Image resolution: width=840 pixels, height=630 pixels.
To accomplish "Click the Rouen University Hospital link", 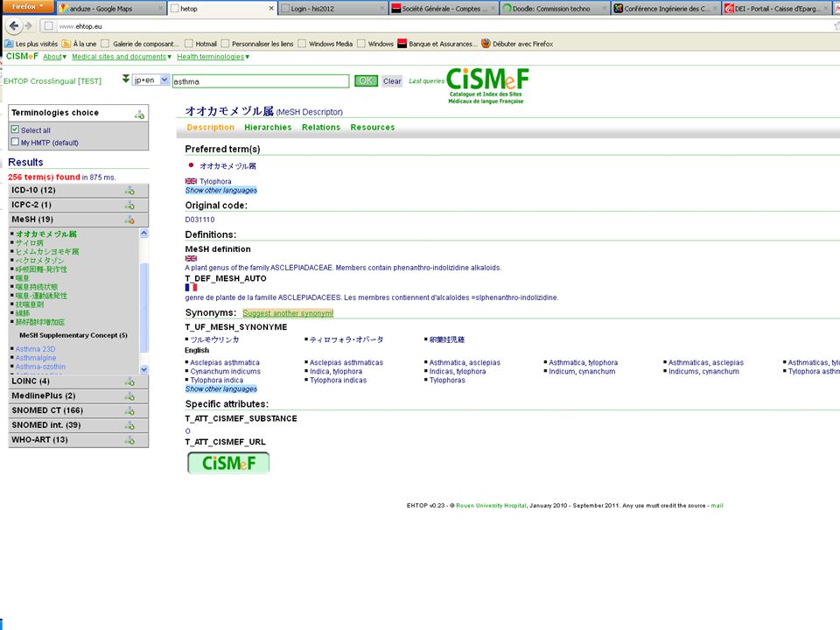I will click(x=491, y=506).
